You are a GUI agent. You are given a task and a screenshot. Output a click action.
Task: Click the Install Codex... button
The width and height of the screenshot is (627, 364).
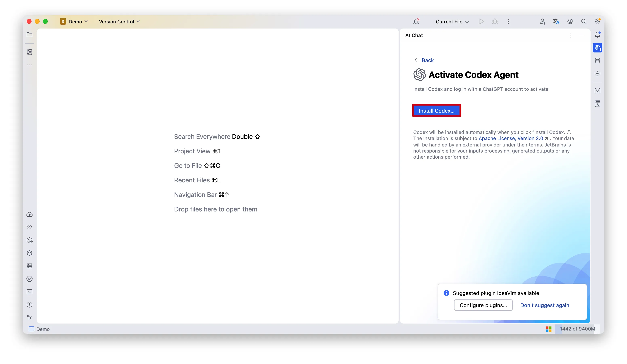click(x=436, y=111)
